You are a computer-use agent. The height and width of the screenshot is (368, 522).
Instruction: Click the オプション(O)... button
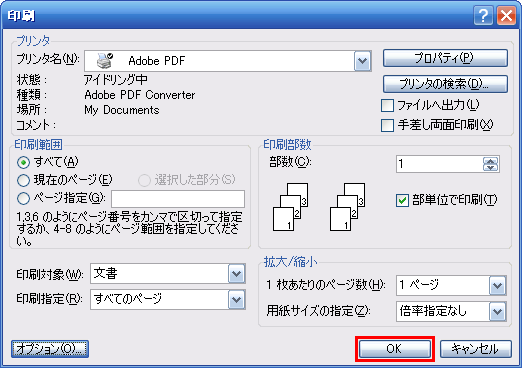click(x=50, y=349)
